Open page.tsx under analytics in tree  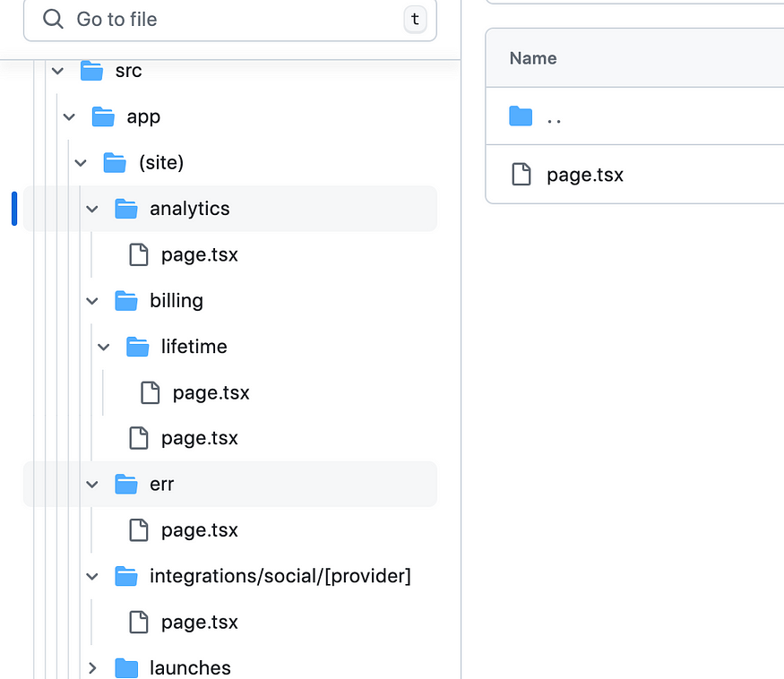click(x=200, y=255)
